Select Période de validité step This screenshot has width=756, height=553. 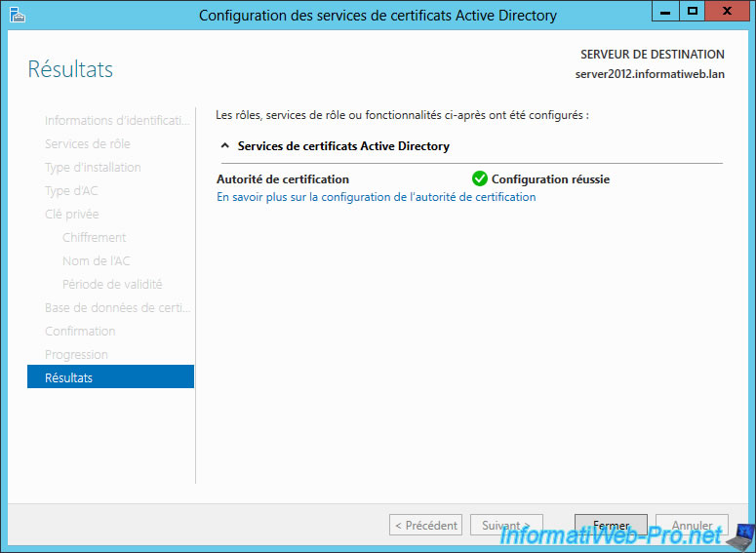[112, 284]
